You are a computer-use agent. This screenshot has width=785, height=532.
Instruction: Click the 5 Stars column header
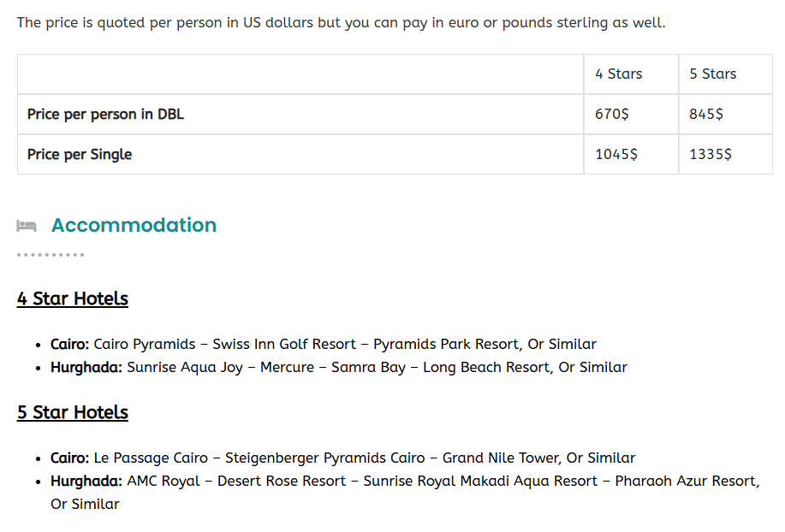click(x=713, y=74)
